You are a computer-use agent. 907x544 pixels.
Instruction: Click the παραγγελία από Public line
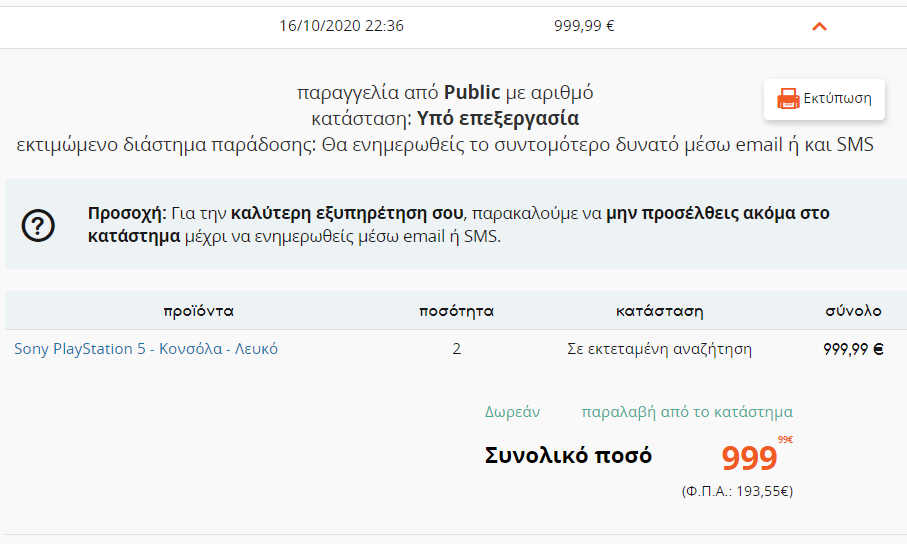(x=445, y=93)
